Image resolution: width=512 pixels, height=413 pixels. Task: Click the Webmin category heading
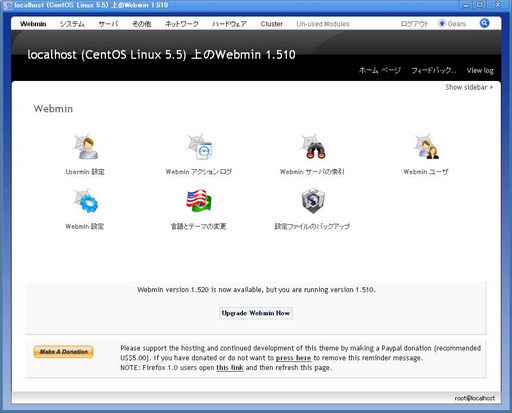click(x=53, y=109)
